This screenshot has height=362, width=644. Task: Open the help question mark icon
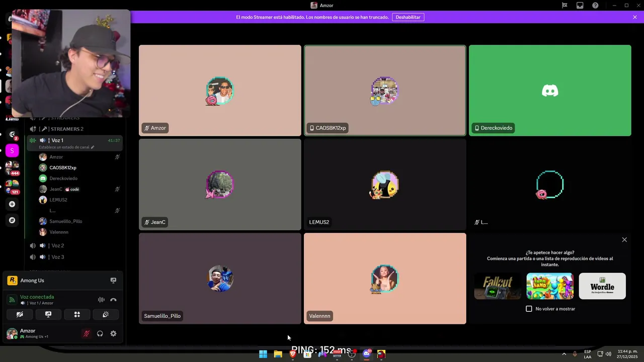coord(595,6)
